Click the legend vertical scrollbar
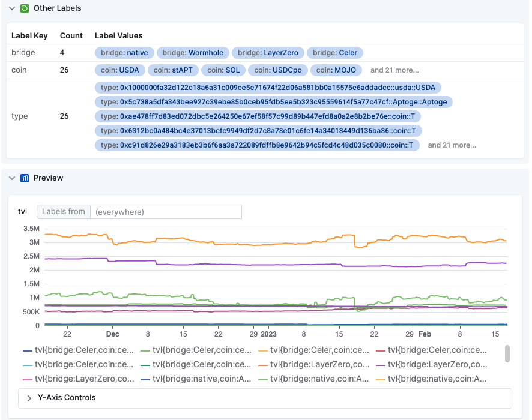This screenshot has height=420, width=532. point(507,353)
